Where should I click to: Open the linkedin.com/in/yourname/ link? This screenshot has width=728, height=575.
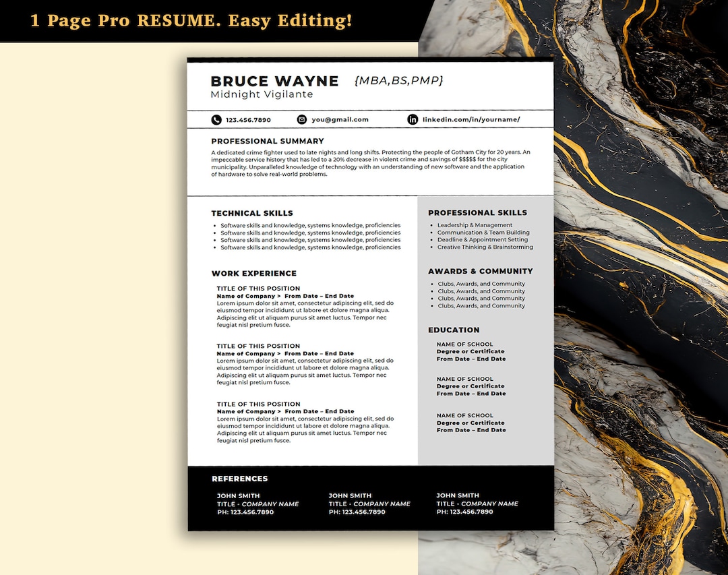click(471, 119)
